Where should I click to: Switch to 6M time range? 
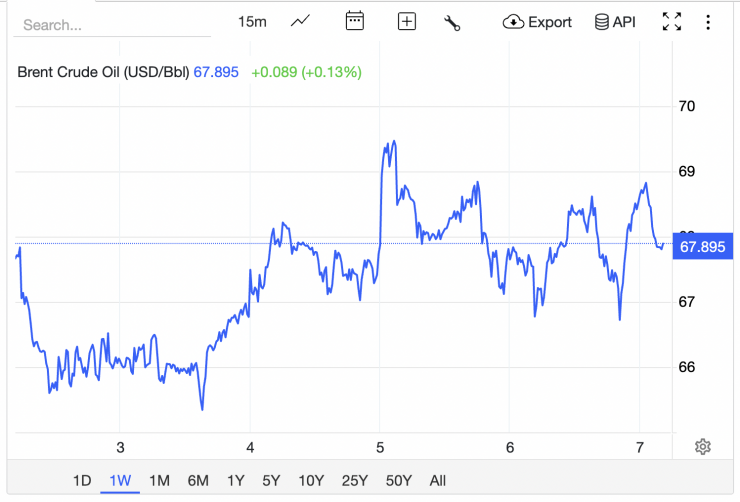point(197,480)
